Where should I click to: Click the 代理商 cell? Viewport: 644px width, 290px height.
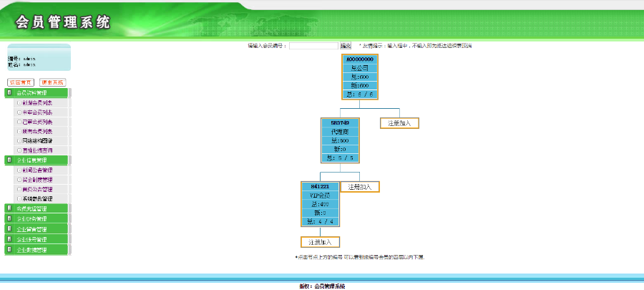point(340,132)
